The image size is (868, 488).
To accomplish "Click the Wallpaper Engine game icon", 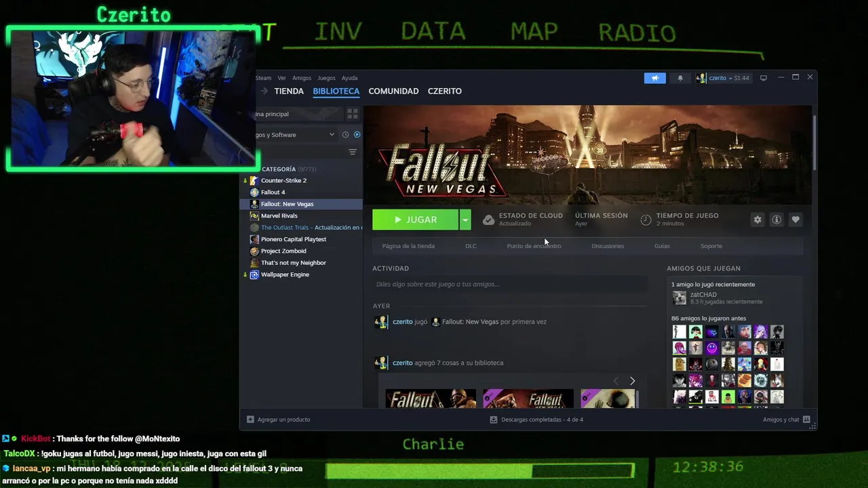I will click(x=254, y=274).
